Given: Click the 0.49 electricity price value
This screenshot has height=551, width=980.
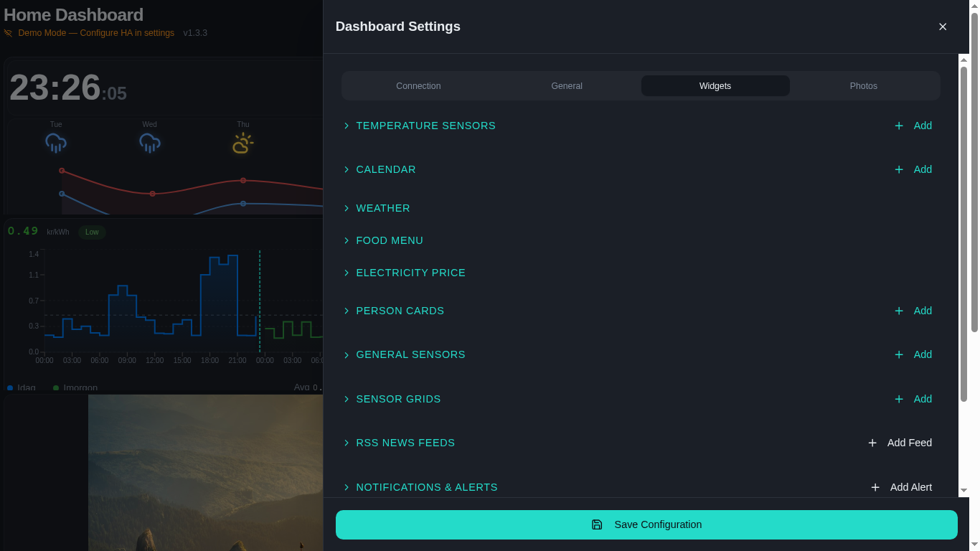Looking at the screenshot, I should point(23,231).
